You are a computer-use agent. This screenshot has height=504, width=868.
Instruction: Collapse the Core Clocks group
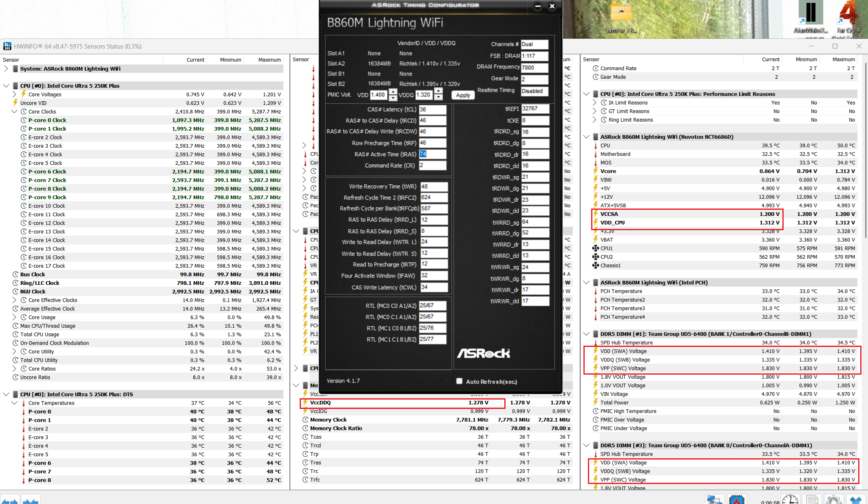pyautogui.click(x=14, y=111)
